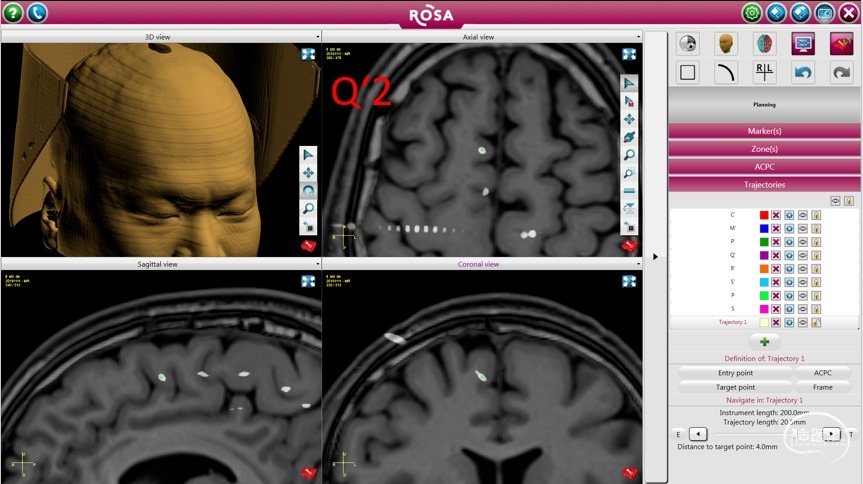
Task: Select the curve drawing tool
Action: (726, 72)
